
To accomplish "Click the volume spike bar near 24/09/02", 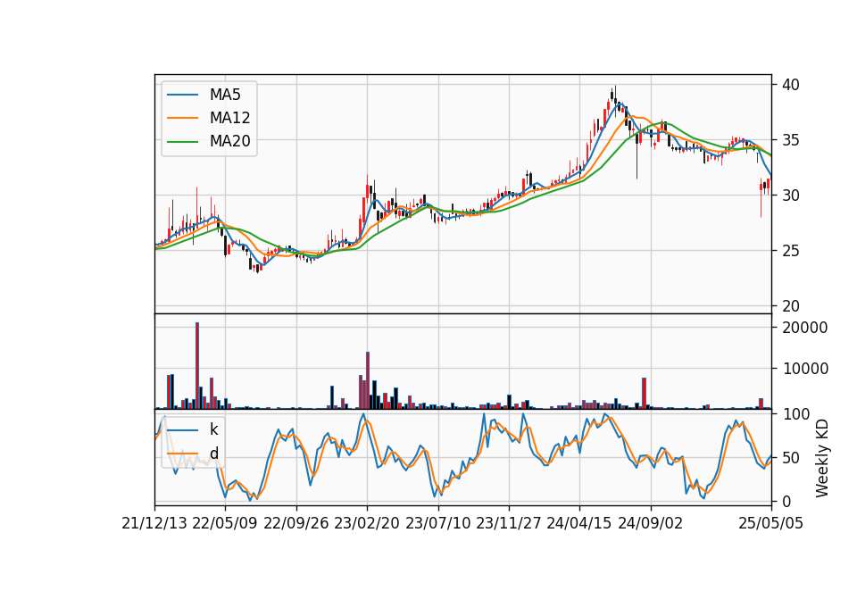I will pyautogui.click(x=644, y=394).
